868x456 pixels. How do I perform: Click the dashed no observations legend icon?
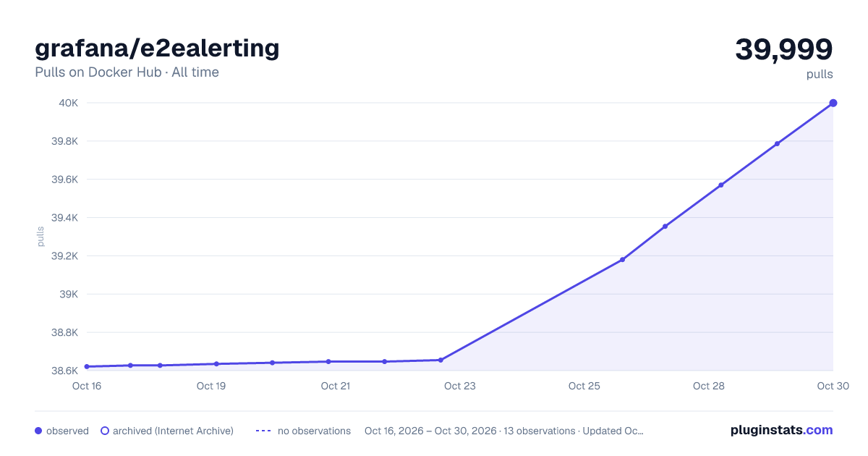(263, 431)
